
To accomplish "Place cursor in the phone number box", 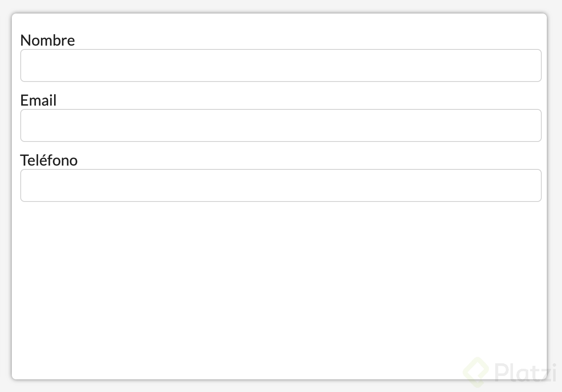I will [281, 185].
